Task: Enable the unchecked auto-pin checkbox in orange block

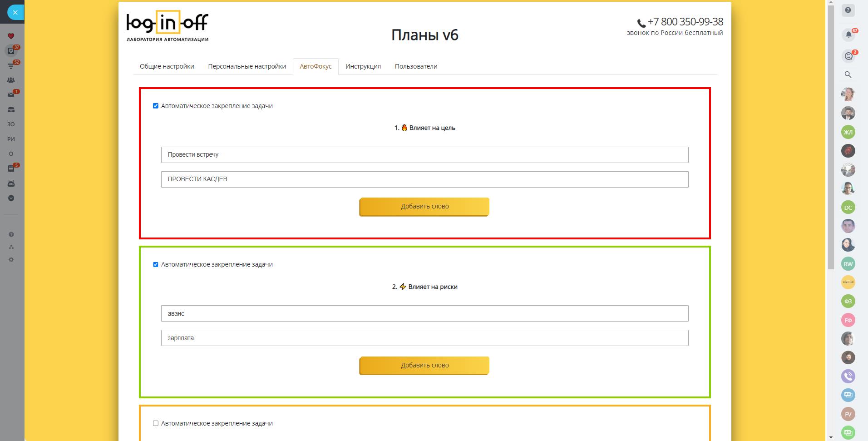Action: pyautogui.click(x=156, y=423)
